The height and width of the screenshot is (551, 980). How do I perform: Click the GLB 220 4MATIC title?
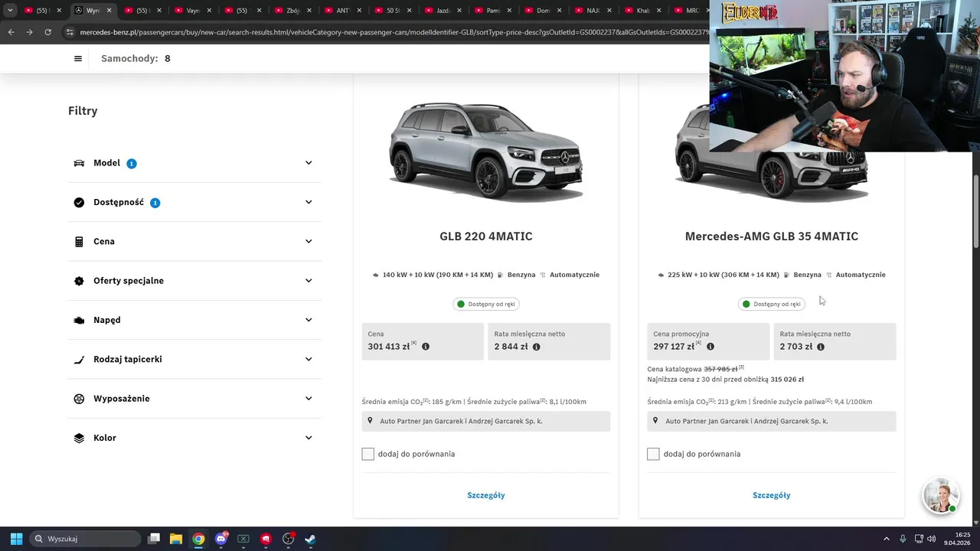point(486,236)
